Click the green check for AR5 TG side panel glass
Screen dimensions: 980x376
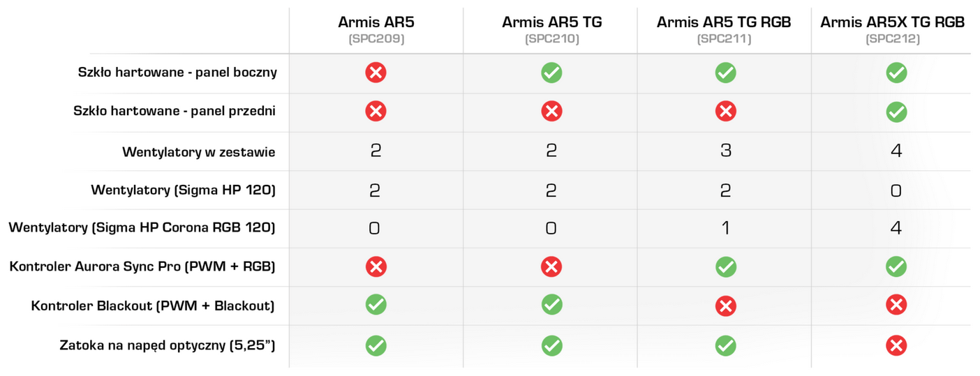coord(551,73)
